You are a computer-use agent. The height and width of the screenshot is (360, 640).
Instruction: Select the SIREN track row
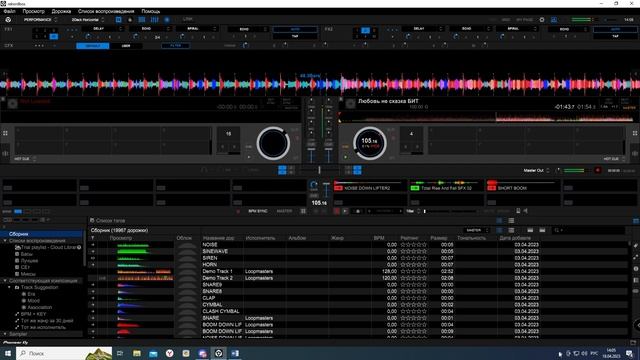point(359,258)
